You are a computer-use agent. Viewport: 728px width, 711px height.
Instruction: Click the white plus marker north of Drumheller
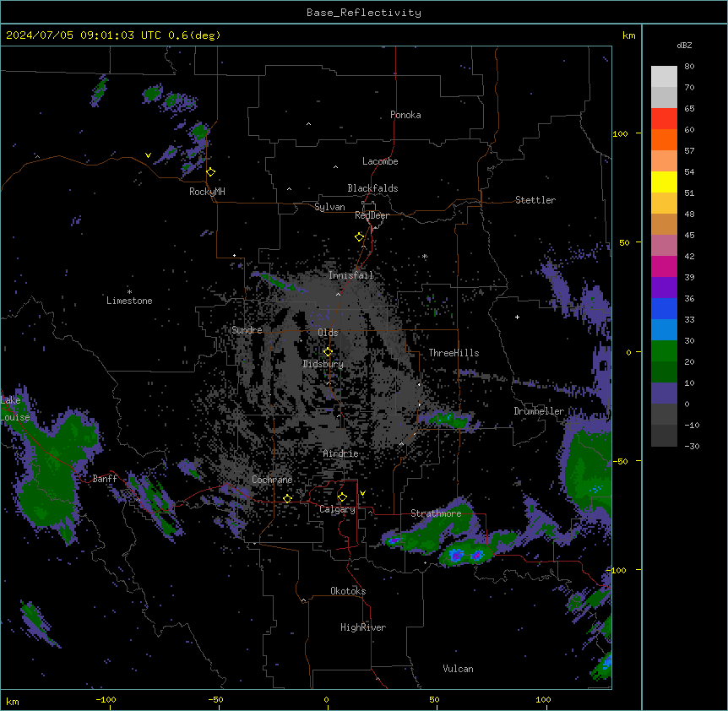[517, 317]
